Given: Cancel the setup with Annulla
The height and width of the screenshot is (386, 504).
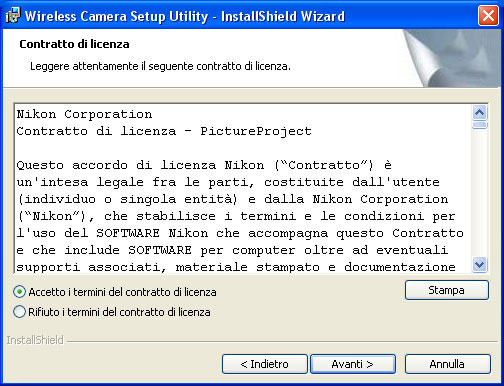Looking at the screenshot, I should [447, 364].
